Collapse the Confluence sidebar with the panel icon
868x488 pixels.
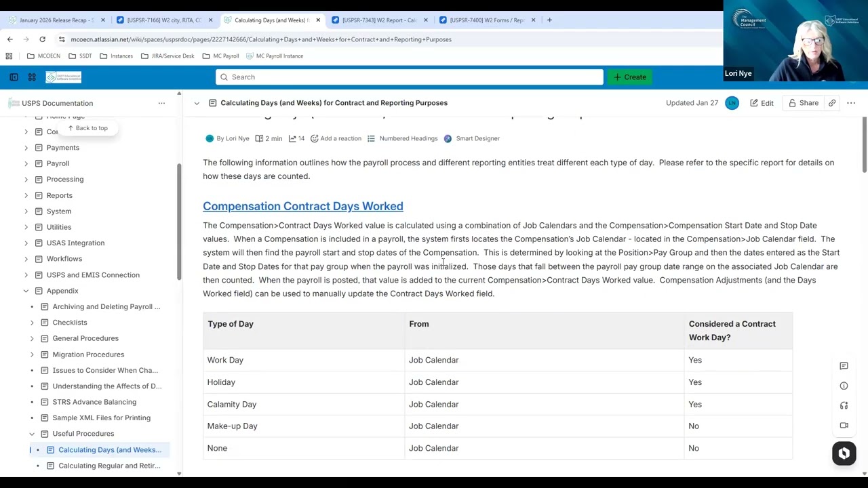point(14,77)
